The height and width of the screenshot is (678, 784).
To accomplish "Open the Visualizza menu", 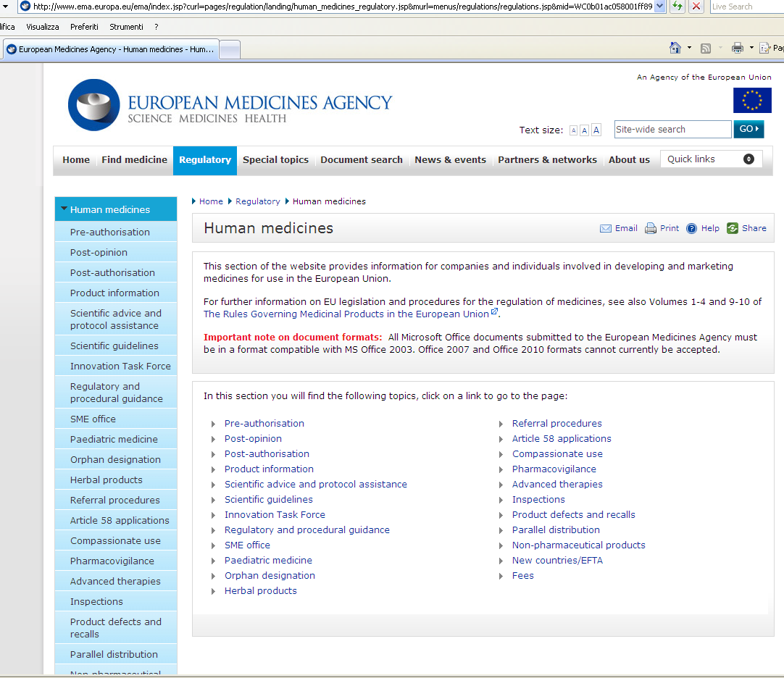I will tap(43, 27).
